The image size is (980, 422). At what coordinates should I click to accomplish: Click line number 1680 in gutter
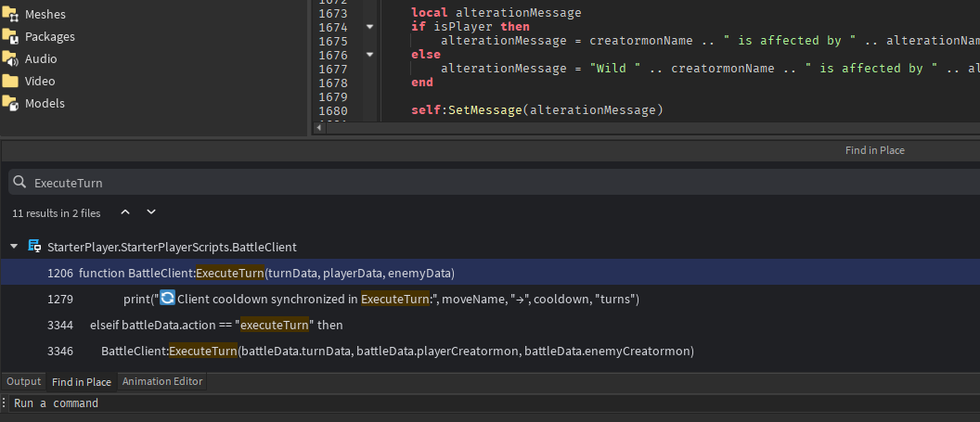[x=332, y=110]
